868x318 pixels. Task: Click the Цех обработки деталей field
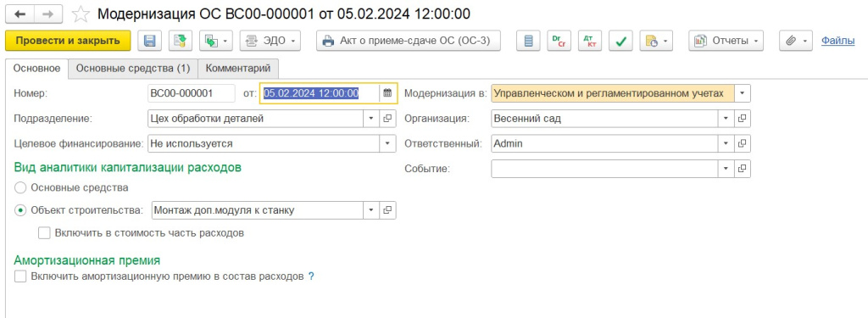click(x=256, y=119)
